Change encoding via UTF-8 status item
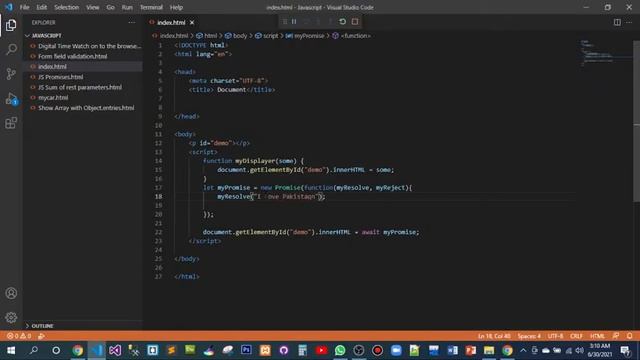640x360 pixels. 555,336
